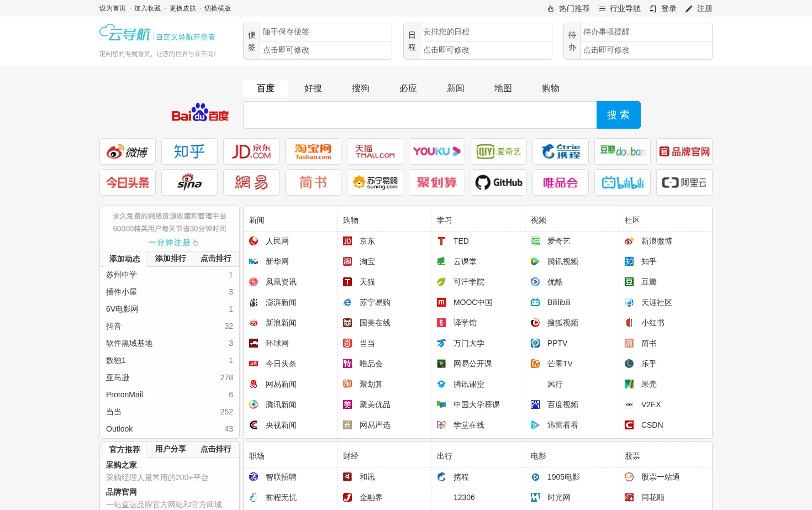812x510 pixels.
Task: Open 天涯社区 link
Action: coord(657,302)
